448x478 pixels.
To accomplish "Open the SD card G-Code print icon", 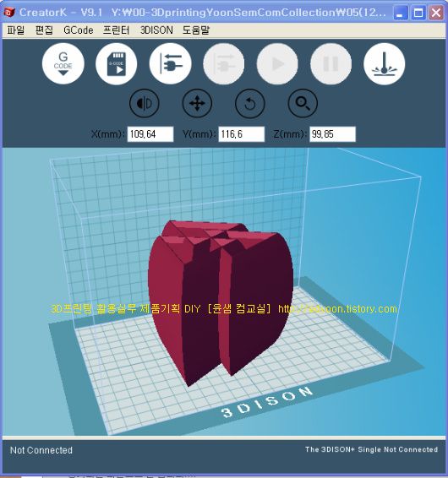I will click(117, 63).
